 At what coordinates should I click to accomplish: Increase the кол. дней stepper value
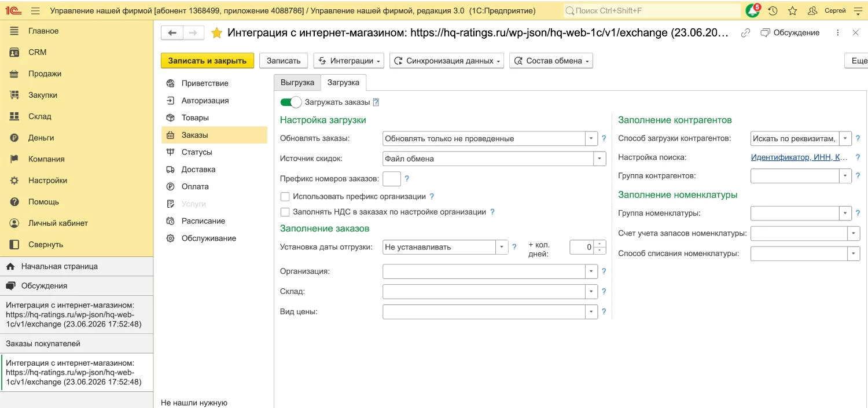(x=600, y=244)
